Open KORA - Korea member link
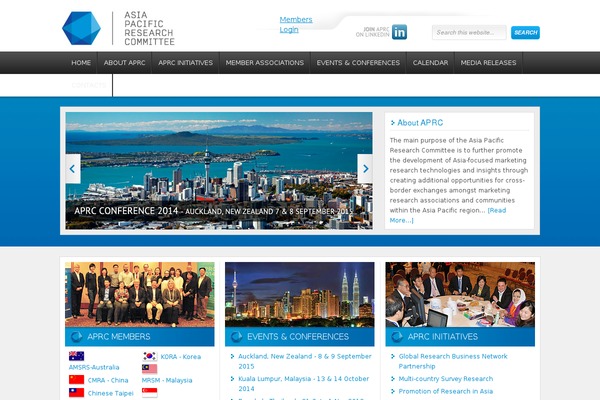600x400 pixels. coord(181,357)
